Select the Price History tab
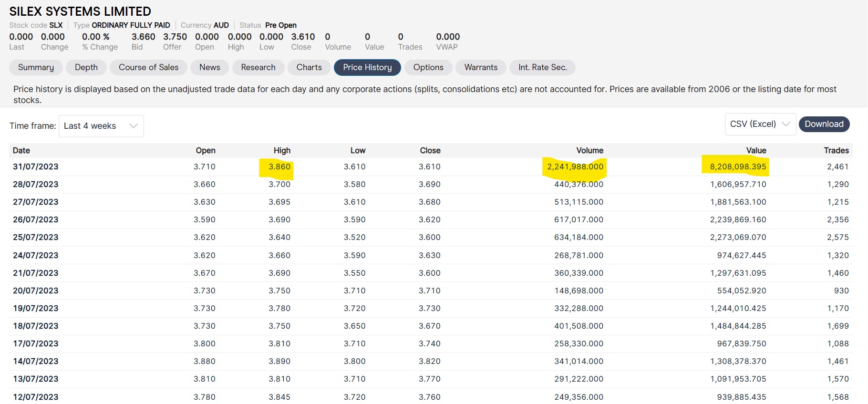 tap(367, 67)
